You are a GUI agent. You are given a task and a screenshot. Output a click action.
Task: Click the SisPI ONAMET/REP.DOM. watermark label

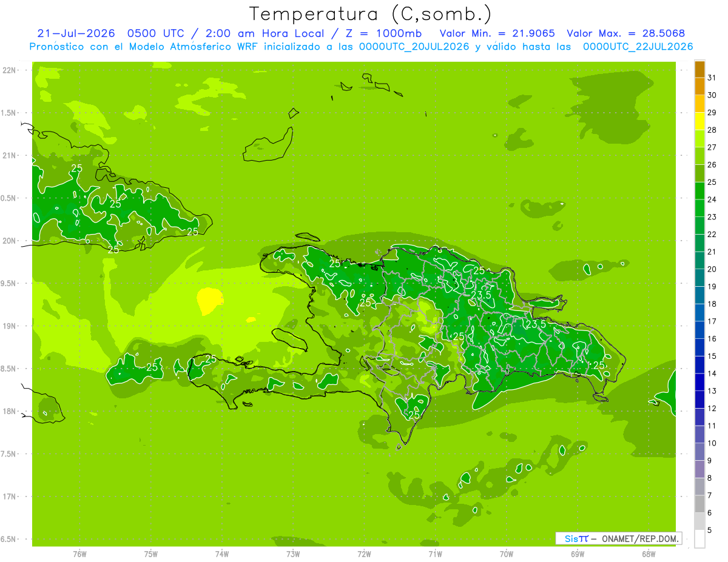click(x=618, y=538)
